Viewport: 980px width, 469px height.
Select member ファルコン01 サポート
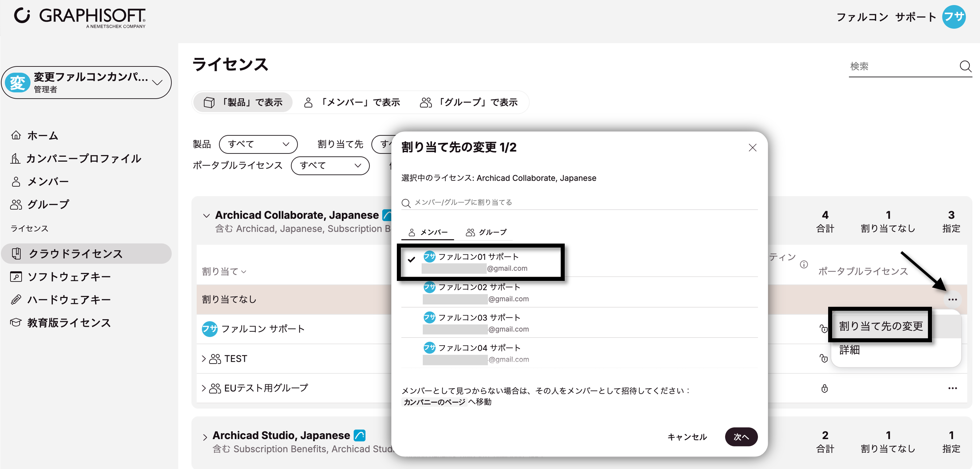579,262
